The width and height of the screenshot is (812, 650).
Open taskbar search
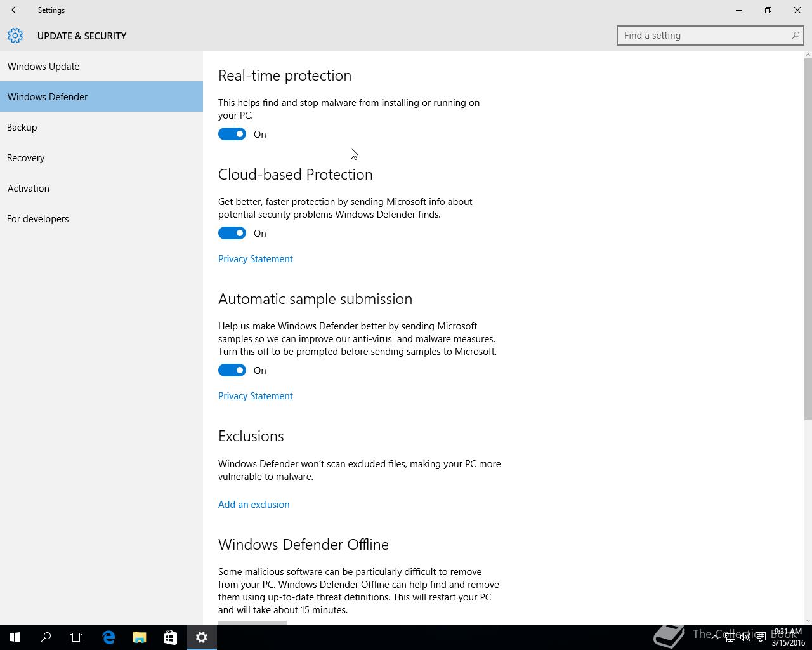click(46, 637)
